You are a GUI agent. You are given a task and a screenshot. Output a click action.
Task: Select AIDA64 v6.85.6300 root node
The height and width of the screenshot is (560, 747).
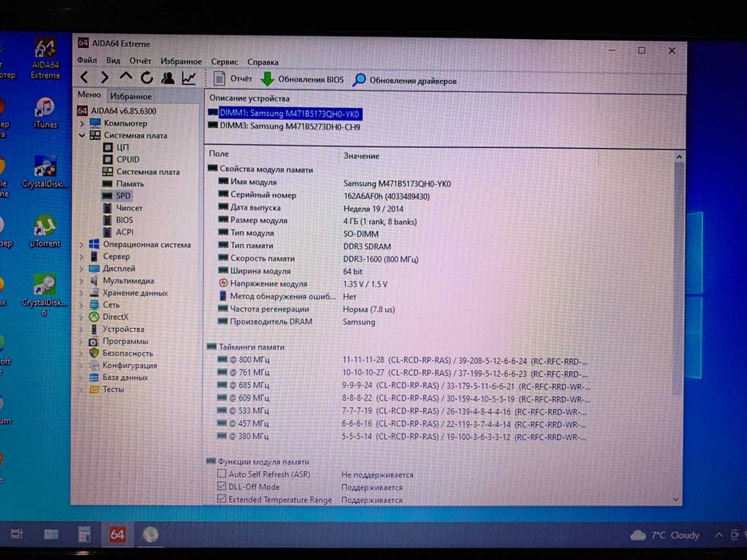tap(117, 111)
